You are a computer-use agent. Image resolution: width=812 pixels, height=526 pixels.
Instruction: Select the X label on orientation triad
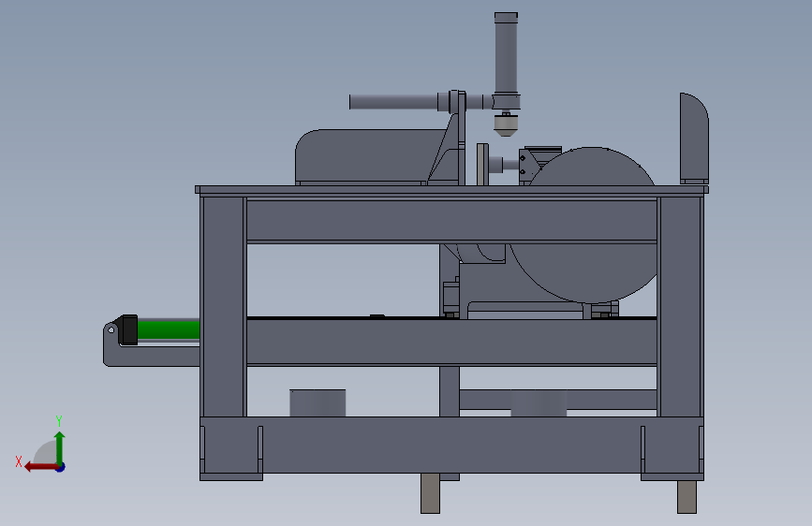[x=19, y=461]
